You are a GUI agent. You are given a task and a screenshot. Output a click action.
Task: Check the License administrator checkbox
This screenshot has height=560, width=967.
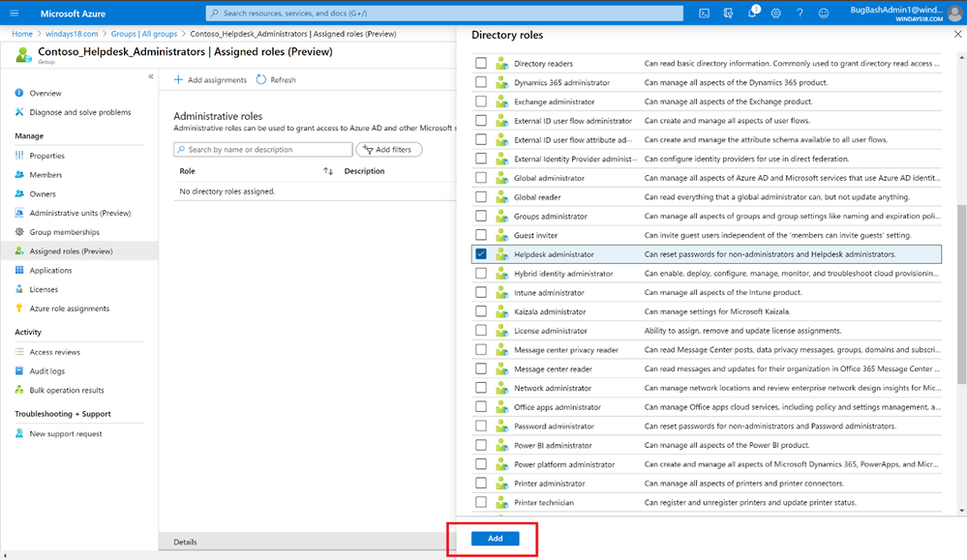click(x=481, y=330)
